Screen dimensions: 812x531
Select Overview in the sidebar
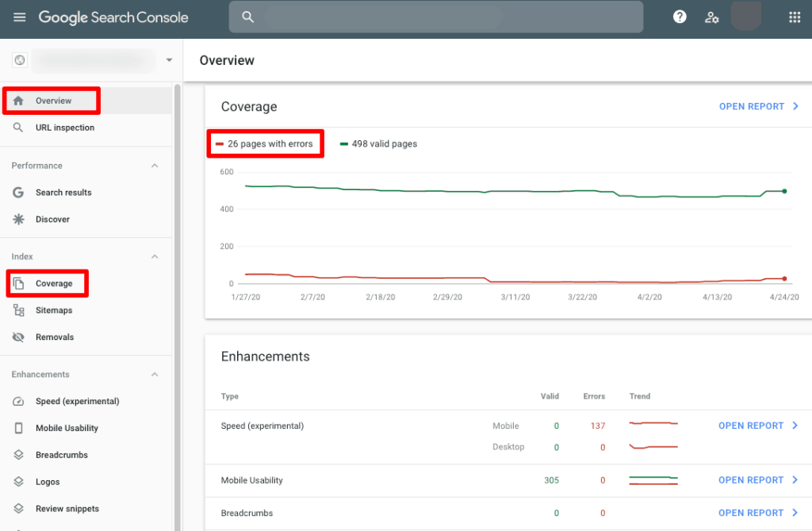coord(86,101)
